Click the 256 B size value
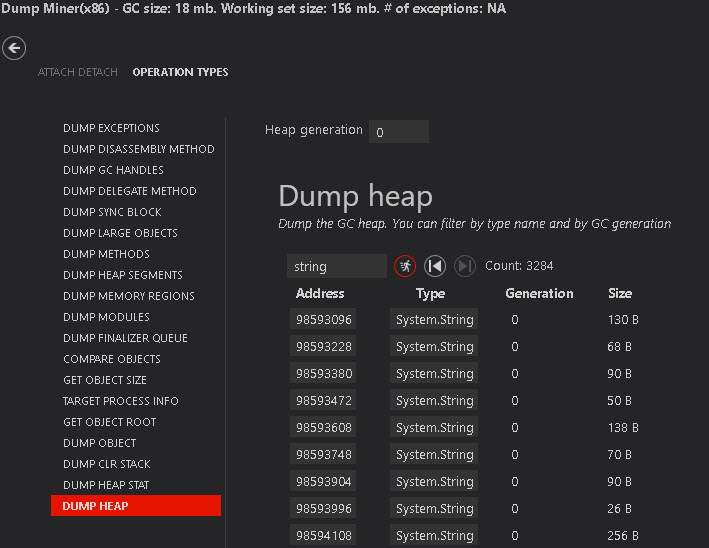 click(x=623, y=536)
